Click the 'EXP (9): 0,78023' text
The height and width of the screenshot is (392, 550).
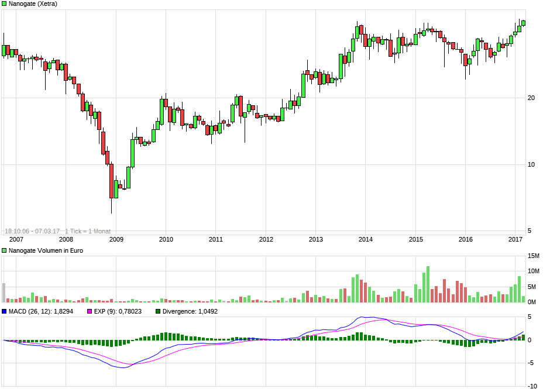[118, 311]
